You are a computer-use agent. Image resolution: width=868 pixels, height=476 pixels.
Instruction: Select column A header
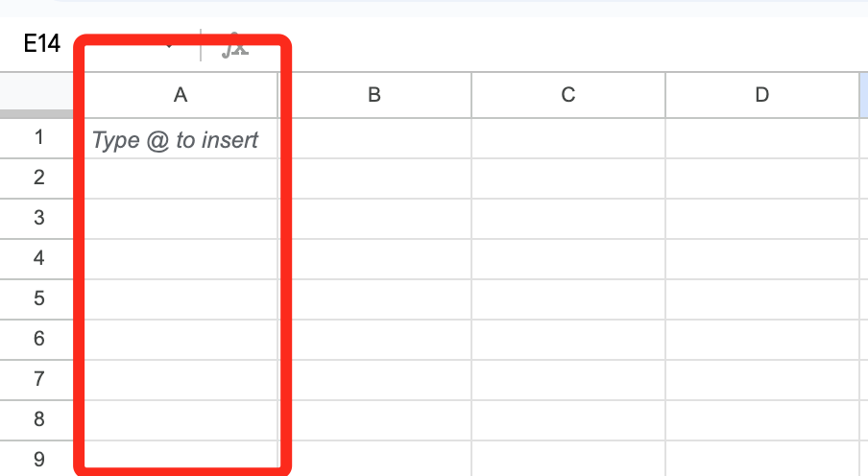click(180, 95)
